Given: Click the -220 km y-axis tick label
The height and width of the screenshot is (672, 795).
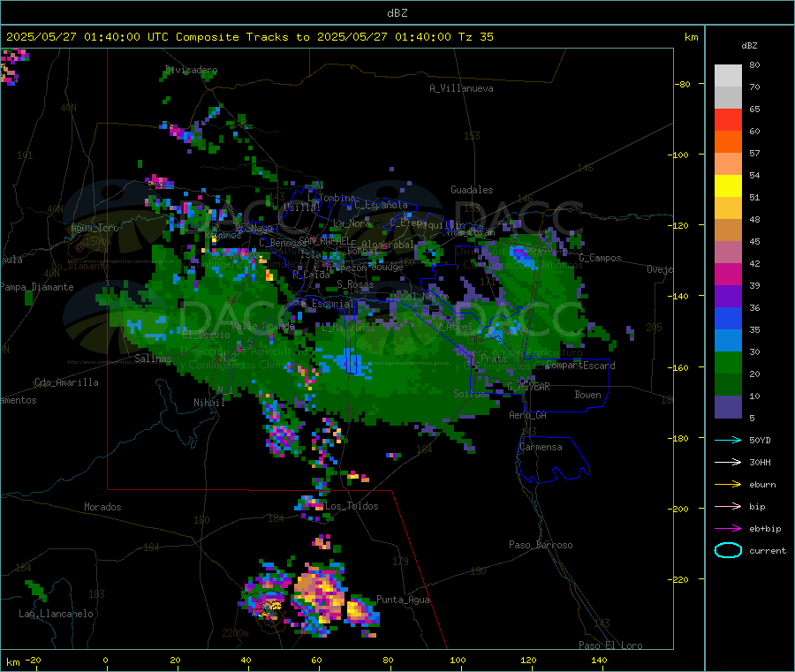Looking at the screenshot, I should click(679, 579).
